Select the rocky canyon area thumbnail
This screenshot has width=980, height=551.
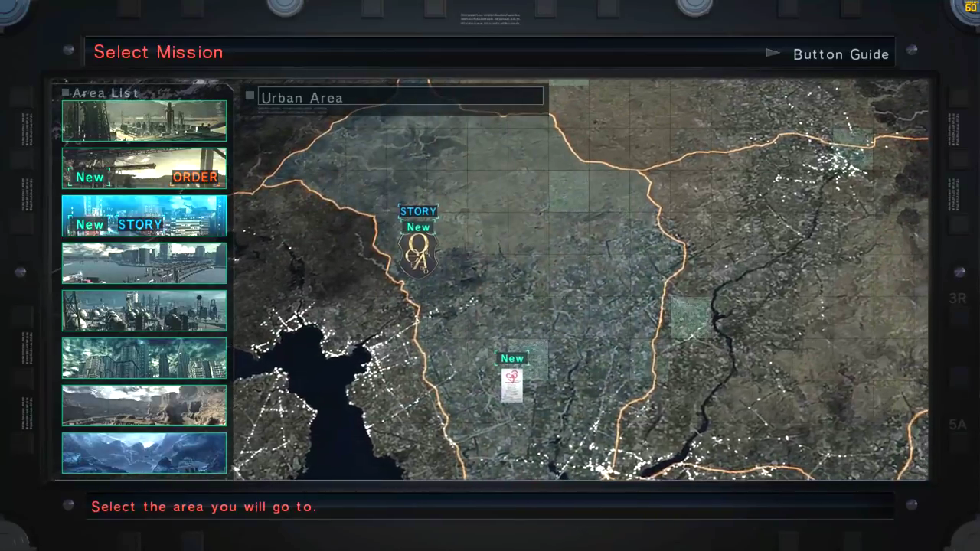click(x=144, y=405)
